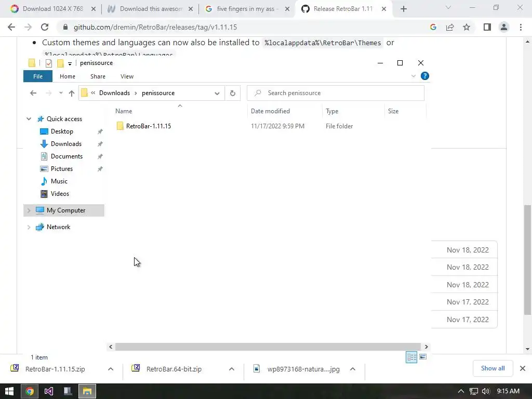Click Downloads in the breadcrumb path
Screen dimensions: 532x399
114,93
